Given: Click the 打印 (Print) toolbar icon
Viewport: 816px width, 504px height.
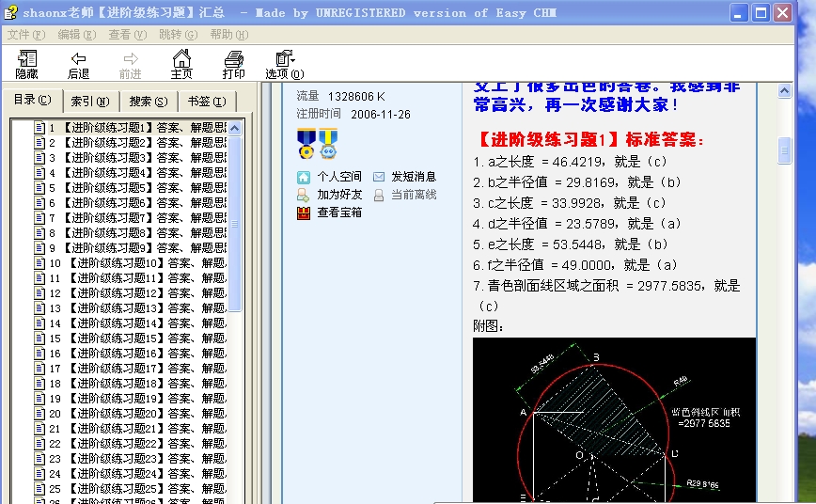Looking at the screenshot, I should point(233,65).
